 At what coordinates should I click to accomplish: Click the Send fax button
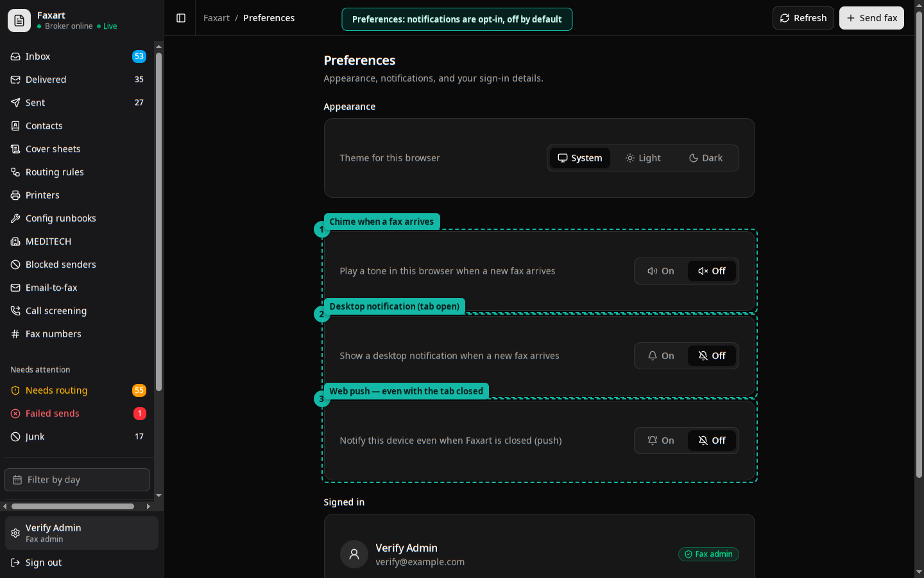coord(871,18)
